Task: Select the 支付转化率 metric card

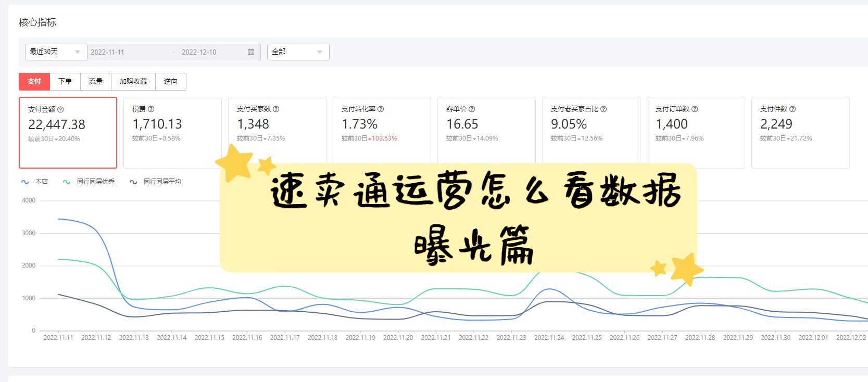Action: click(x=382, y=133)
